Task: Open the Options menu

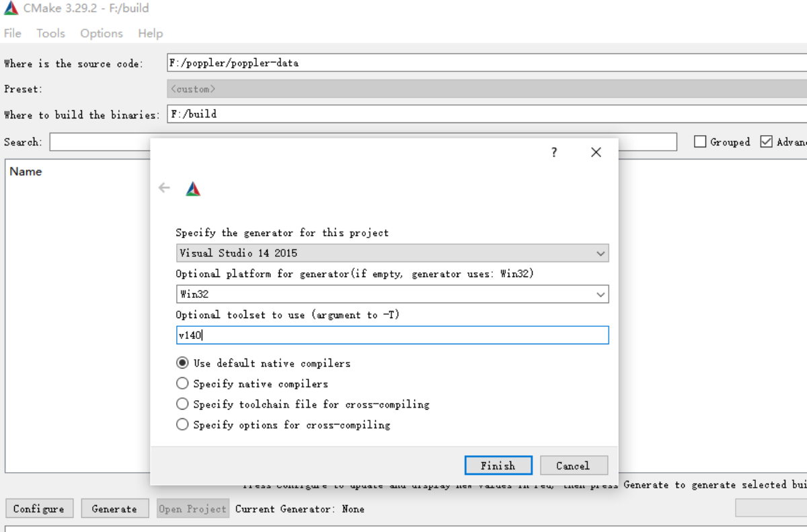Action: pos(102,34)
